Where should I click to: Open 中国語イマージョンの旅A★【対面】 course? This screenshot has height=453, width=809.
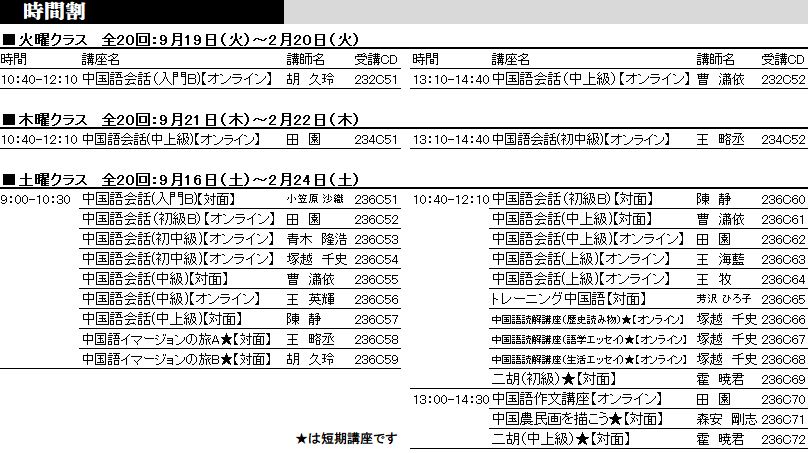coord(177,339)
